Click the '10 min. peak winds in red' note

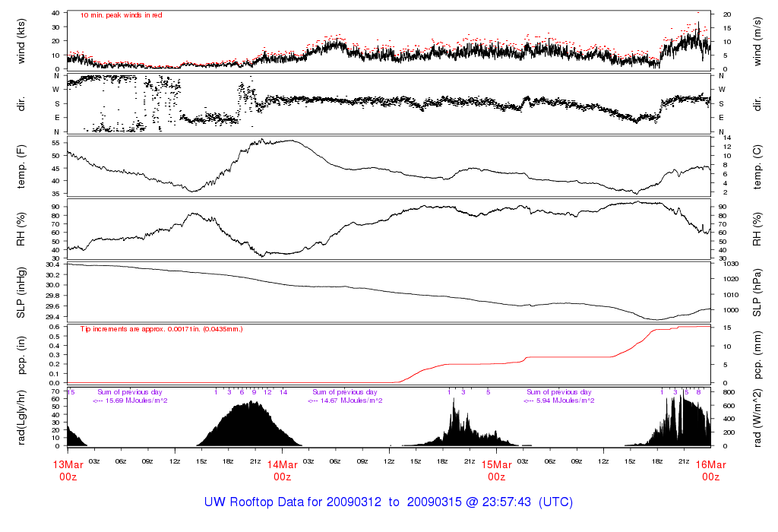121,15
